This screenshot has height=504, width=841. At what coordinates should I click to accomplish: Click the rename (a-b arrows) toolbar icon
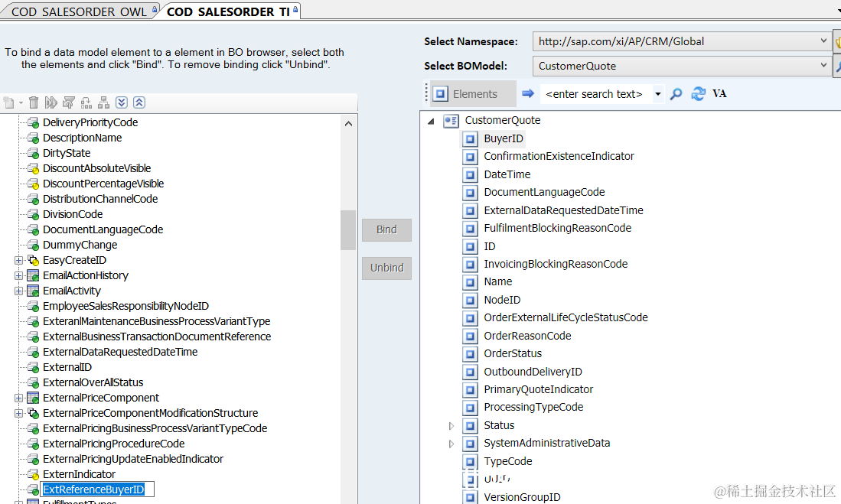51,102
